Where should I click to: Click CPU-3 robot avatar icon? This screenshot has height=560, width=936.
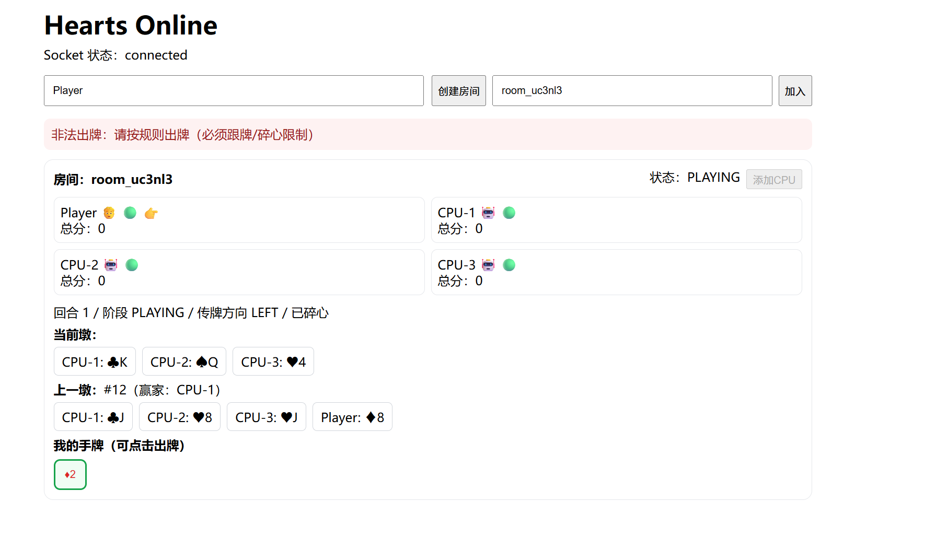[488, 265]
